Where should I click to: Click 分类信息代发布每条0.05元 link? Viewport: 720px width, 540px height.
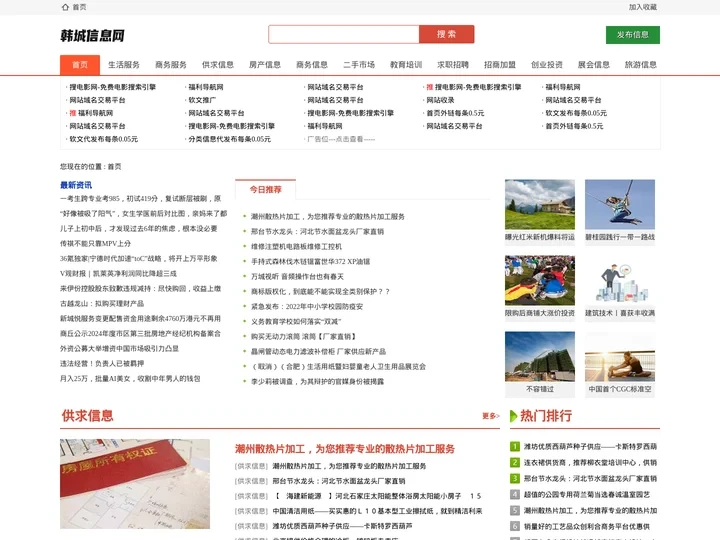[x=230, y=139]
